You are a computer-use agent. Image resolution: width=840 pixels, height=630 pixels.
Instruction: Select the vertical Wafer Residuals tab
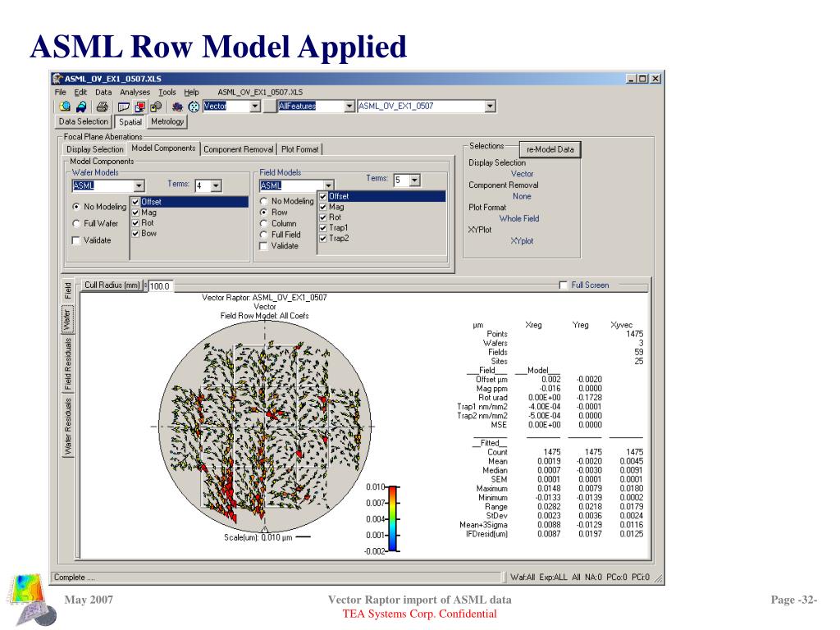68,427
